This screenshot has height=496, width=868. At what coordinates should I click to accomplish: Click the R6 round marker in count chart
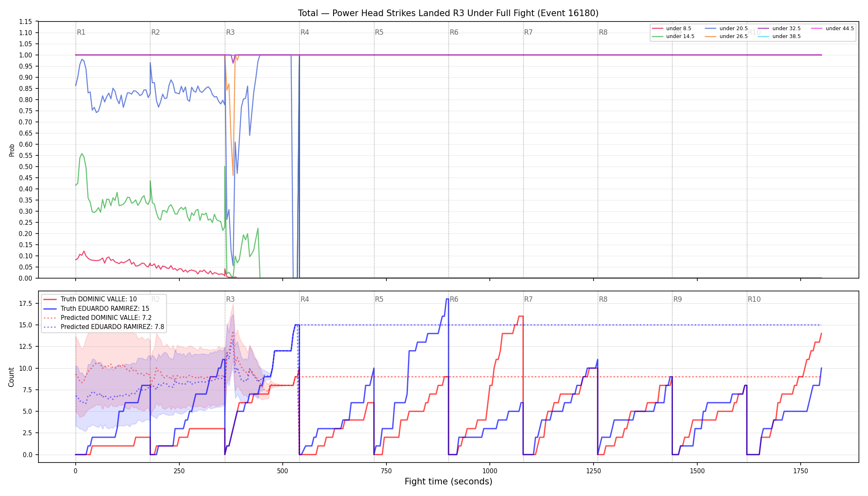tap(454, 299)
